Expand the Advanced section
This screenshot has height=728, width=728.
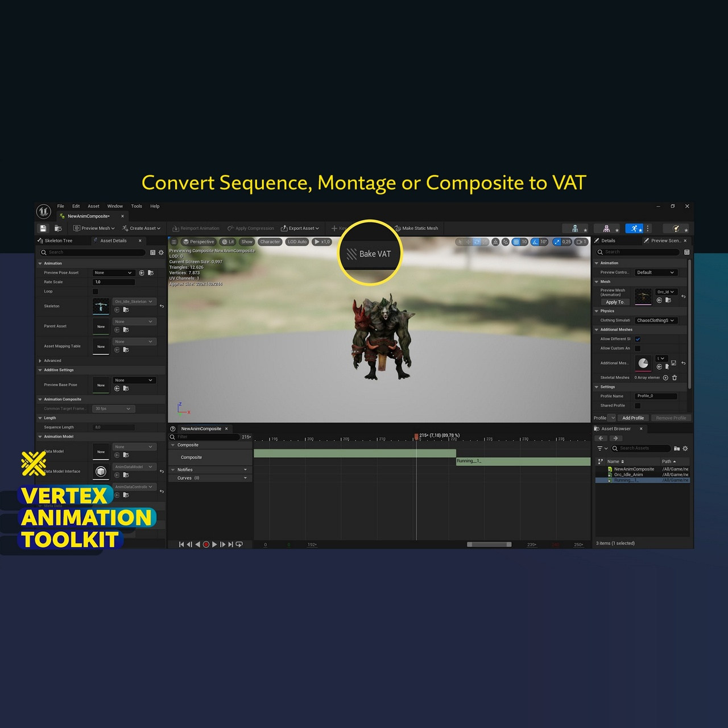pyautogui.click(x=40, y=361)
